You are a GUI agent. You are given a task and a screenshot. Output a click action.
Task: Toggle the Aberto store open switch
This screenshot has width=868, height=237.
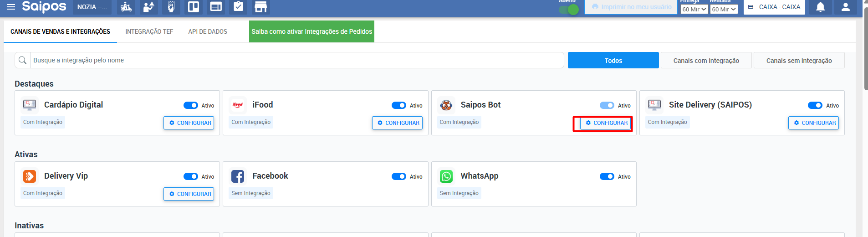coord(569,9)
